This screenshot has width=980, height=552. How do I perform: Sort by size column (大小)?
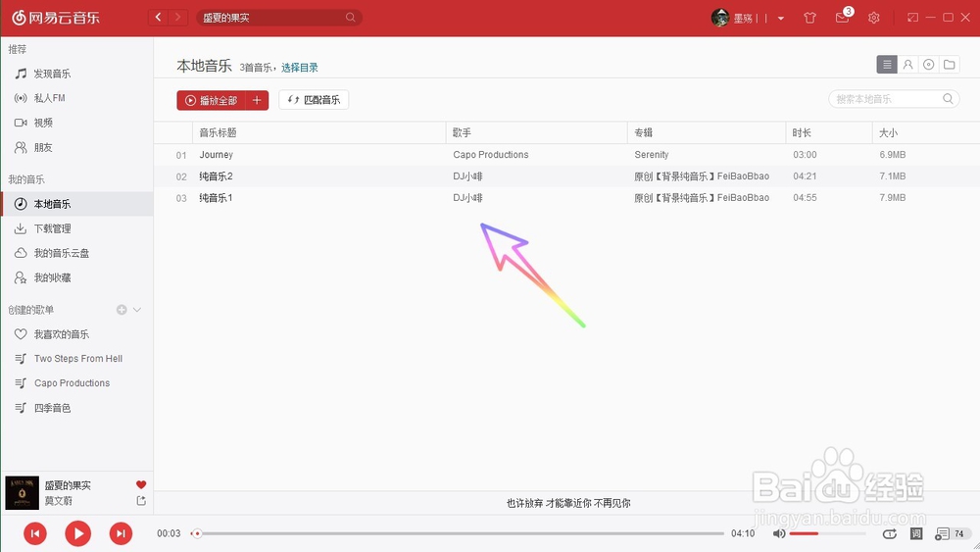click(888, 132)
